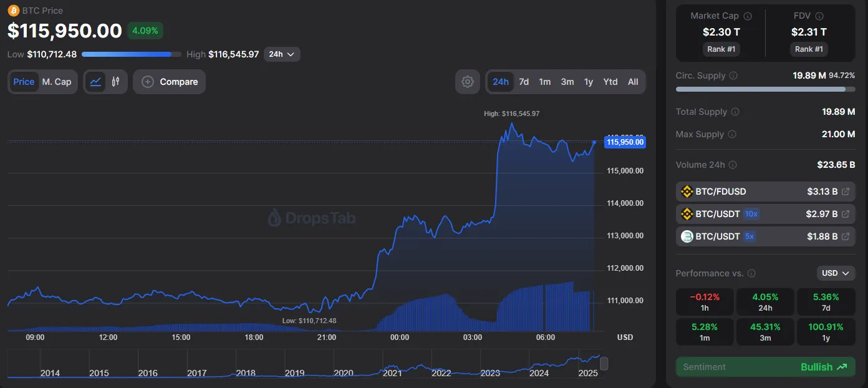The width and height of the screenshot is (868, 388).
Task: Show info tooltip for Max Supply
Action: point(732,134)
